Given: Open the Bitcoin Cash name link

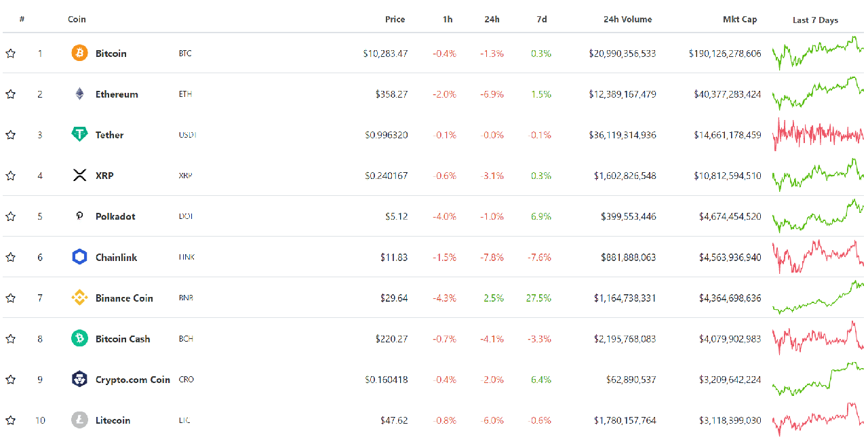Looking at the screenshot, I should [123, 338].
